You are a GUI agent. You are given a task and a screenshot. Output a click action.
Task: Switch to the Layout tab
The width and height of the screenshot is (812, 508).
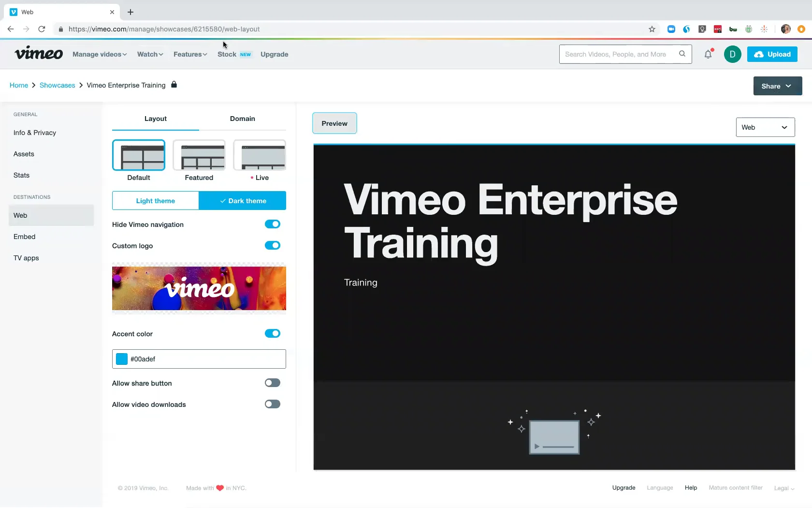point(156,119)
